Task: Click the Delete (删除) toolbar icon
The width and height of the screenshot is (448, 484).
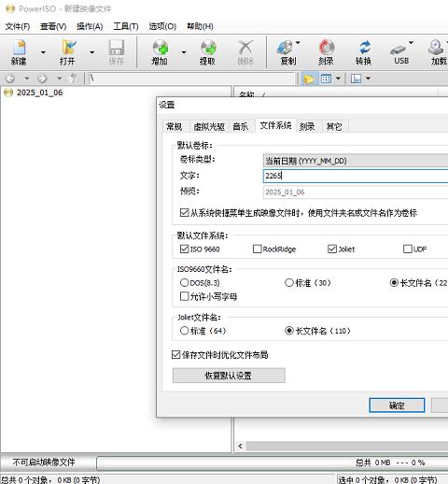Action: (245, 52)
